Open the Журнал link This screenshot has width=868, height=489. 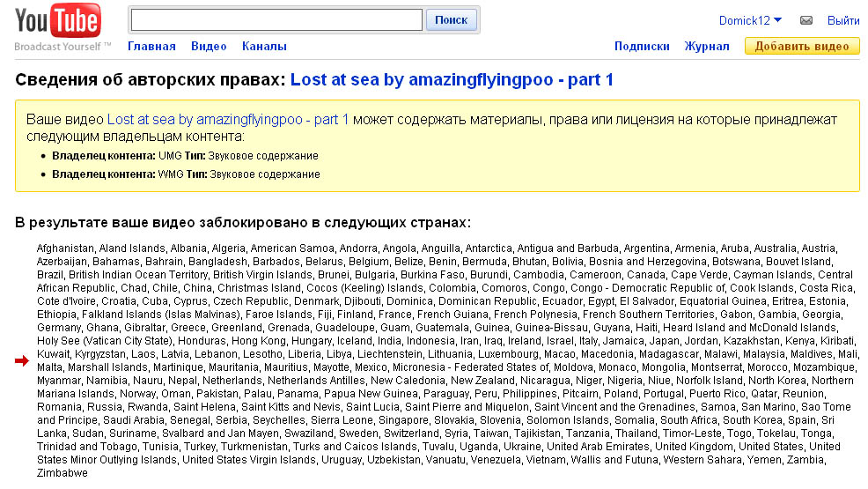click(x=707, y=47)
